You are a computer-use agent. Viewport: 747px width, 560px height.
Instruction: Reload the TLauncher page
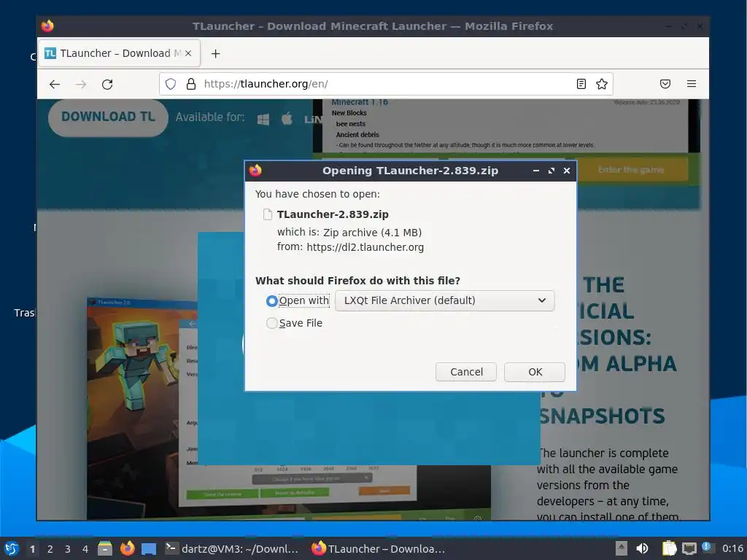click(x=107, y=85)
